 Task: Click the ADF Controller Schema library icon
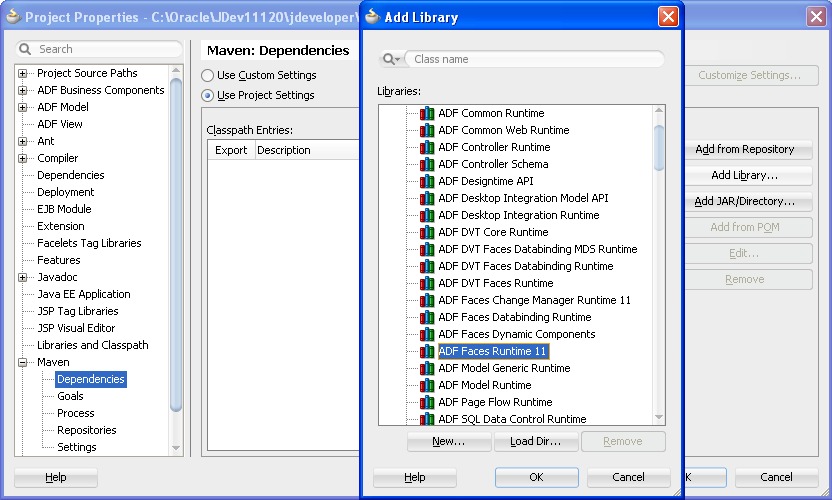point(427,164)
